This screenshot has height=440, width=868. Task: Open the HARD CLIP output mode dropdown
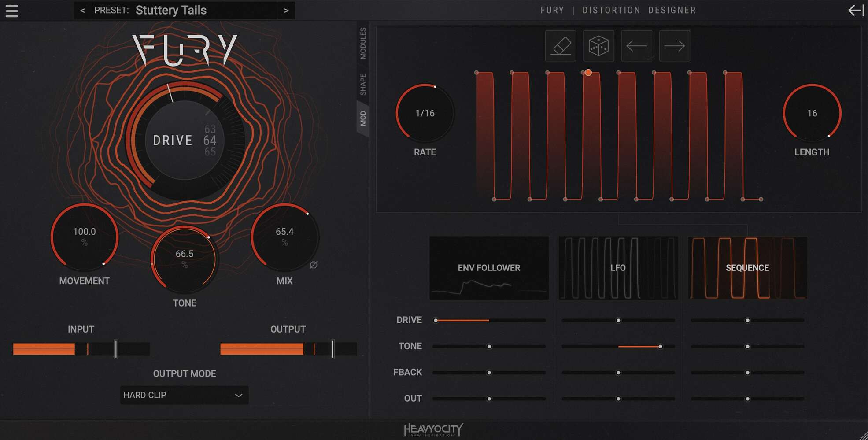pyautogui.click(x=184, y=395)
